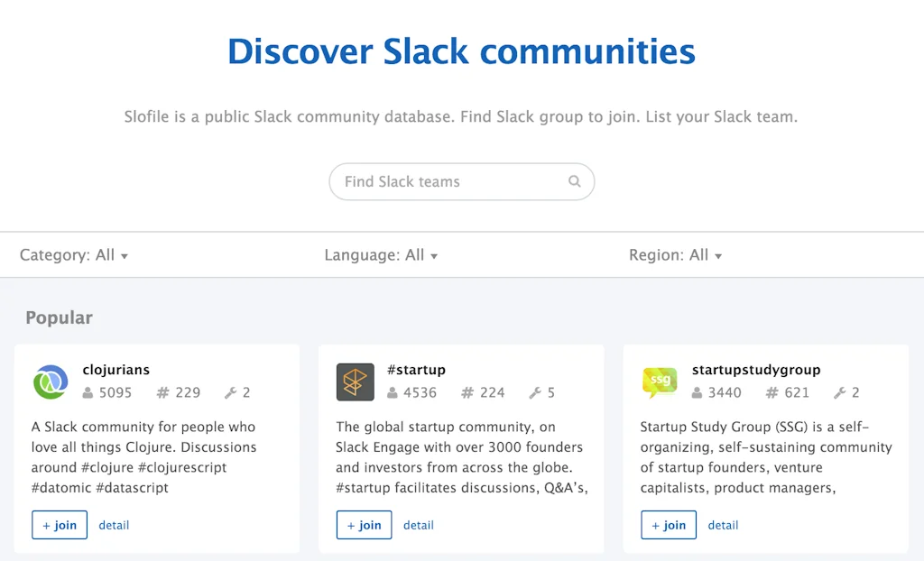Click the #startup community logo
This screenshot has height=561, width=924.
click(355, 382)
